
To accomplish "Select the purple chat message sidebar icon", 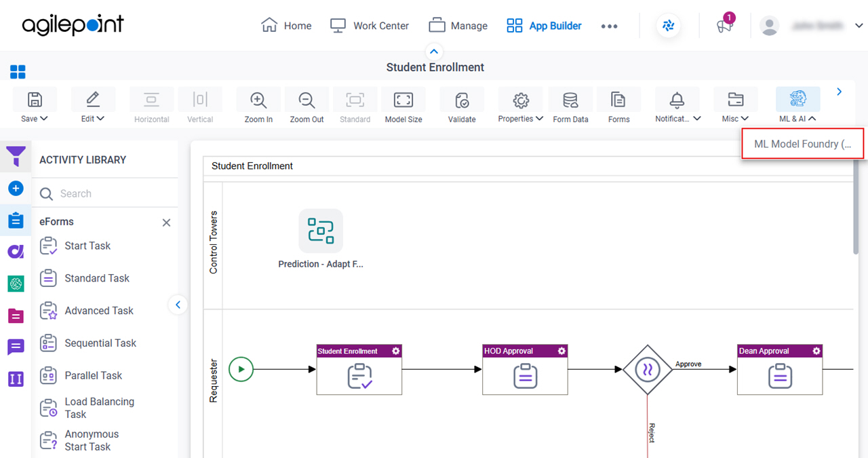I will pyautogui.click(x=16, y=347).
